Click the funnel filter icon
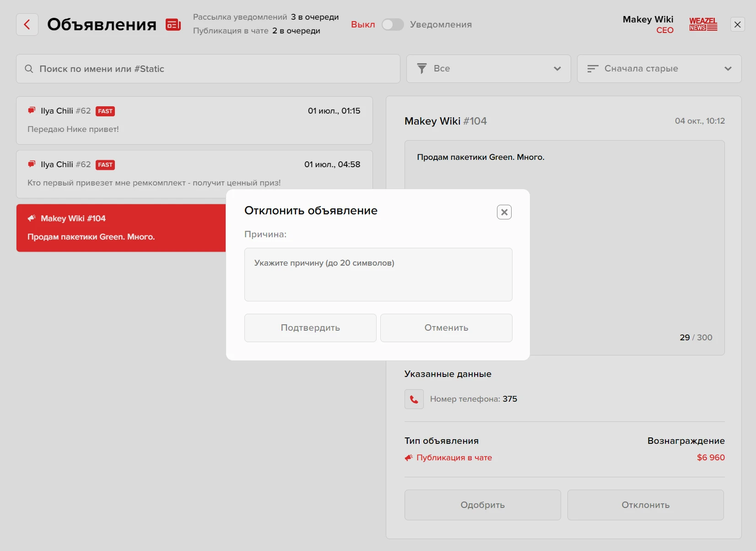The height and width of the screenshot is (551, 756). click(421, 69)
